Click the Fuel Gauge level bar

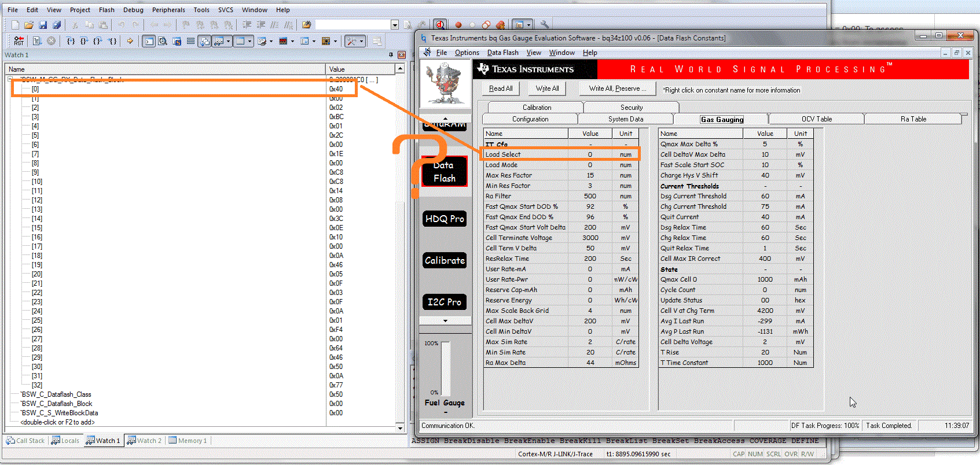coord(446,368)
